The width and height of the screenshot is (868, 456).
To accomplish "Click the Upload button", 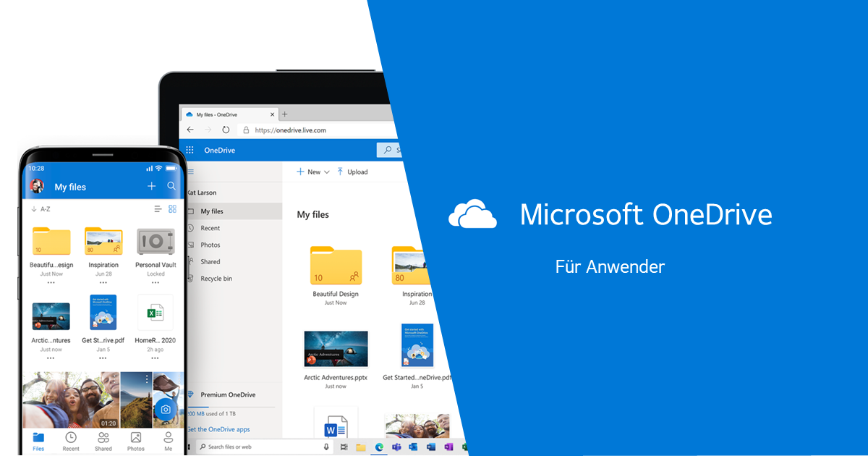I will pyautogui.click(x=352, y=172).
